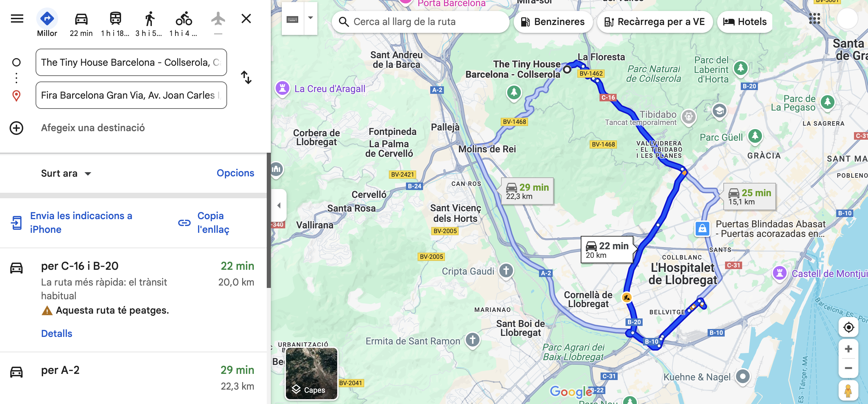
Task: Open the Google apps grid
Action: [814, 19]
